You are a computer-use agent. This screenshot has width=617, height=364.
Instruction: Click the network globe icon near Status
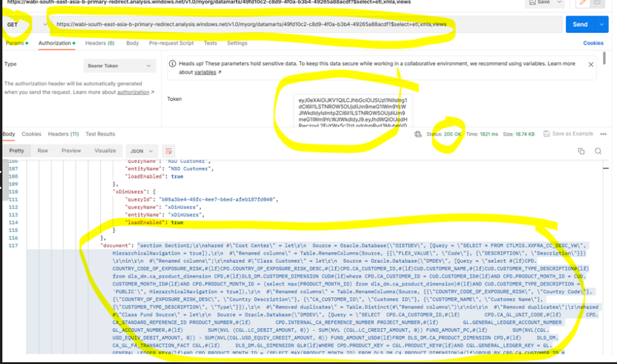coord(418,134)
